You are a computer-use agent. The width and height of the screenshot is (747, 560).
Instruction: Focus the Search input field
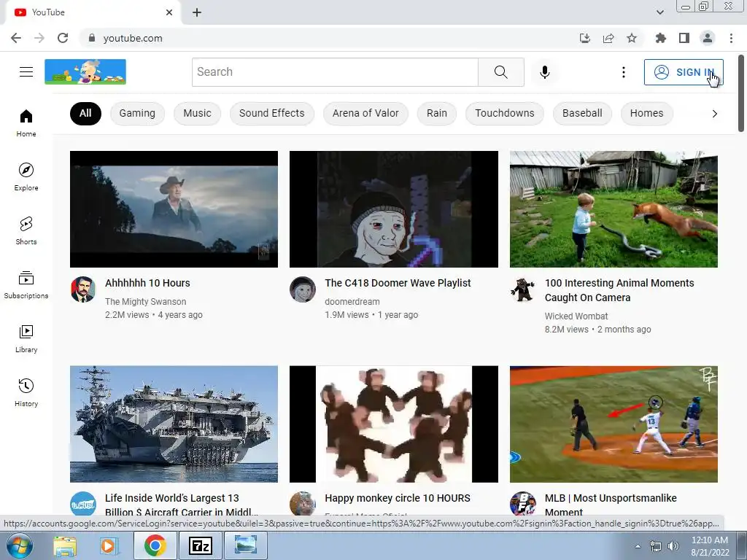tap(335, 72)
